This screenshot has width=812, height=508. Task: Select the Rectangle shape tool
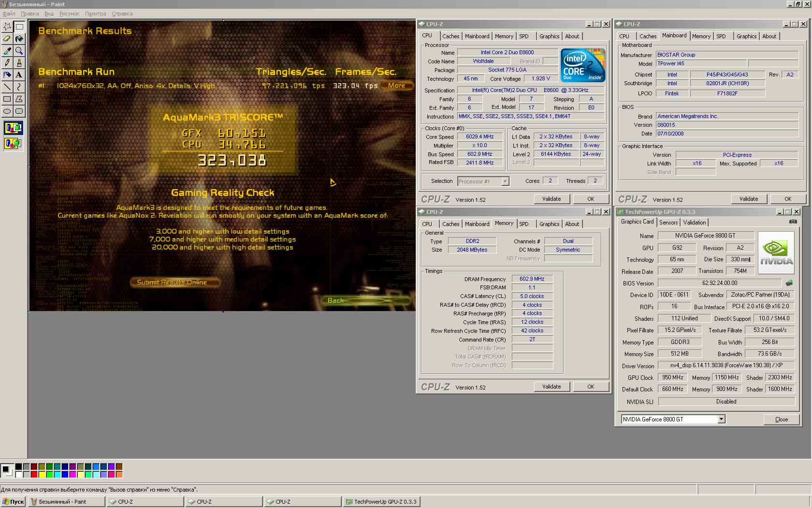(x=7, y=99)
